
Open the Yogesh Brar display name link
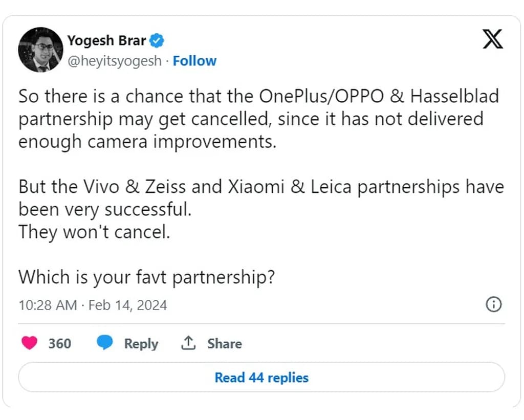point(106,40)
